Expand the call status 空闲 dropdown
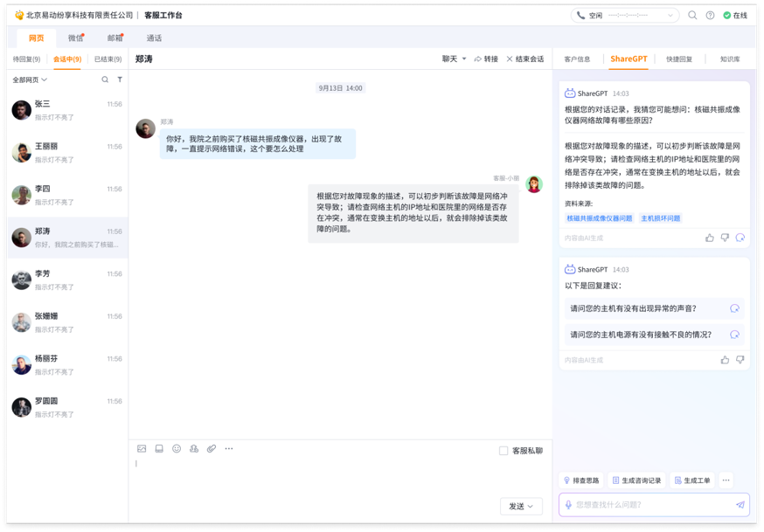This screenshot has width=764, height=532. (x=670, y=15)
